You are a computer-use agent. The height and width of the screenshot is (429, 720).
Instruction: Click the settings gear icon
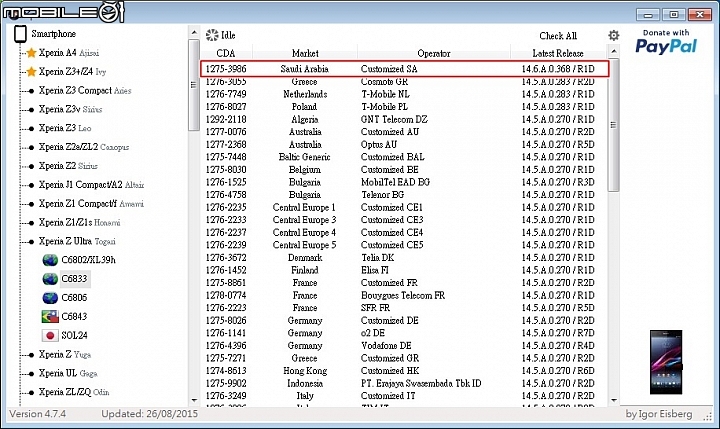tap(613, 35)
